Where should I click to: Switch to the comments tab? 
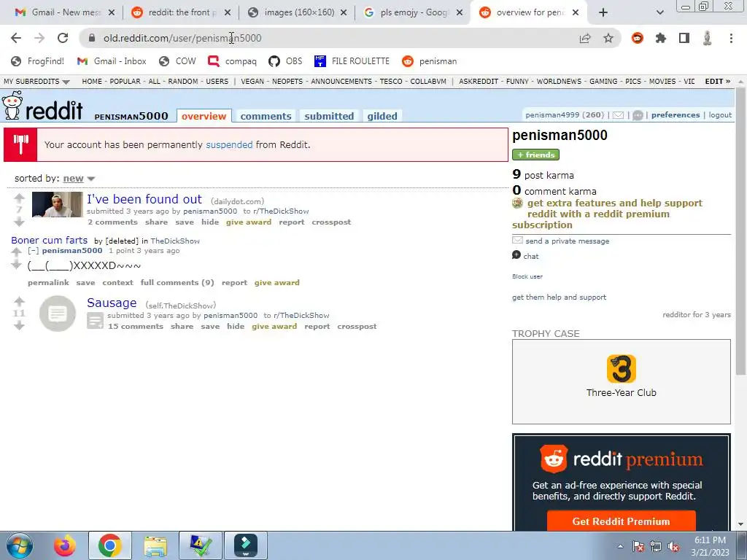click(x=266, y=116)
